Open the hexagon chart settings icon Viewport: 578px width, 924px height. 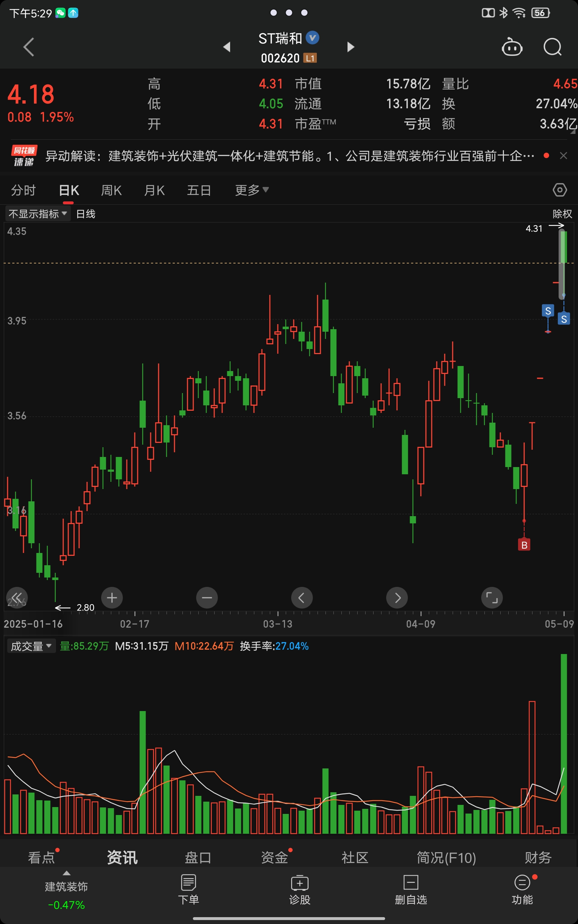point(560,190)
